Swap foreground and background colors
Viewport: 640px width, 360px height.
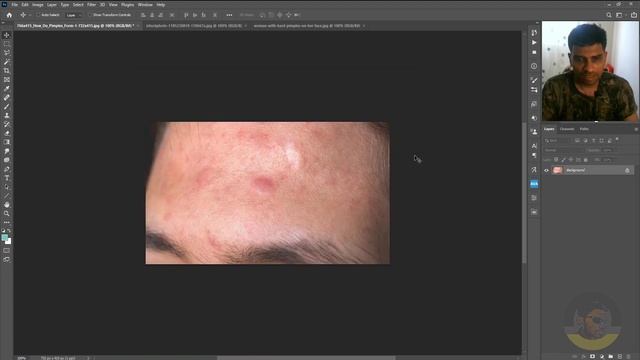(9, 231)
